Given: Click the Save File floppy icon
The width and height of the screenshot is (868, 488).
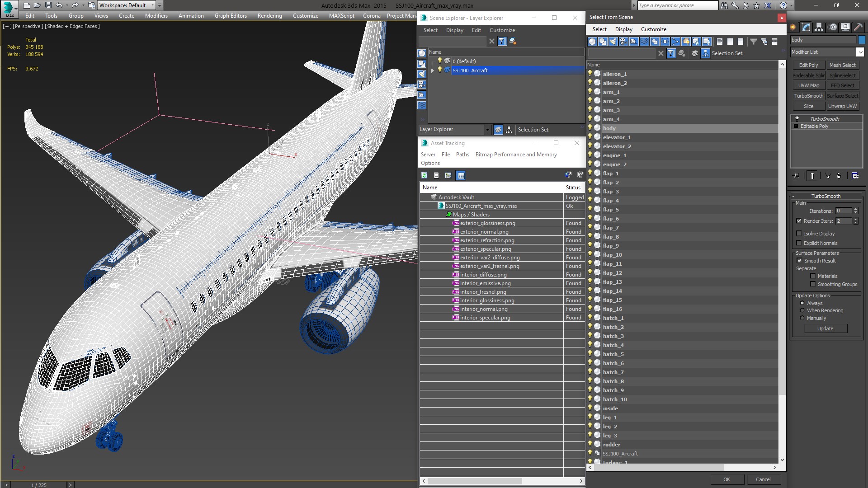Looking at the screenshot, I should [48, 5].
